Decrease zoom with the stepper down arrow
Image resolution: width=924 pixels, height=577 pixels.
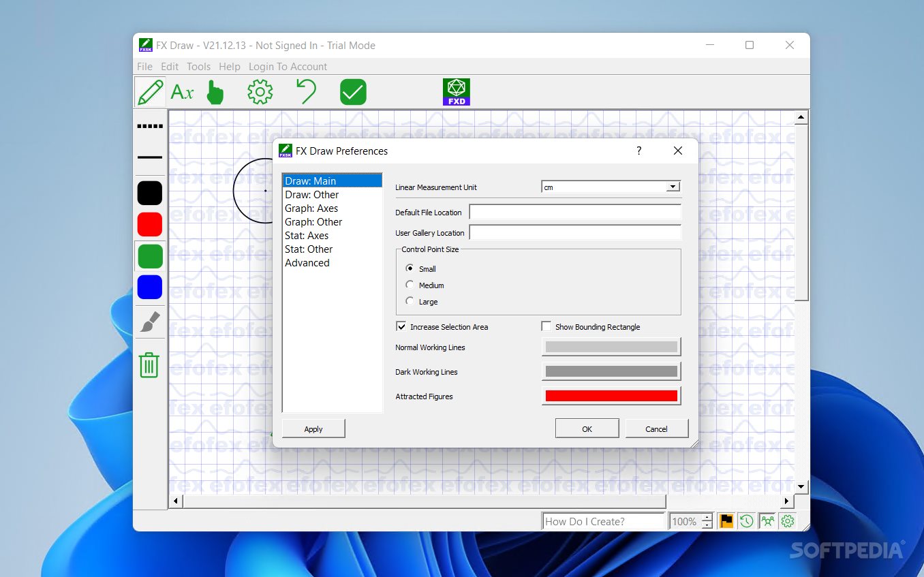pyautogui.click(x=707, y=525)
